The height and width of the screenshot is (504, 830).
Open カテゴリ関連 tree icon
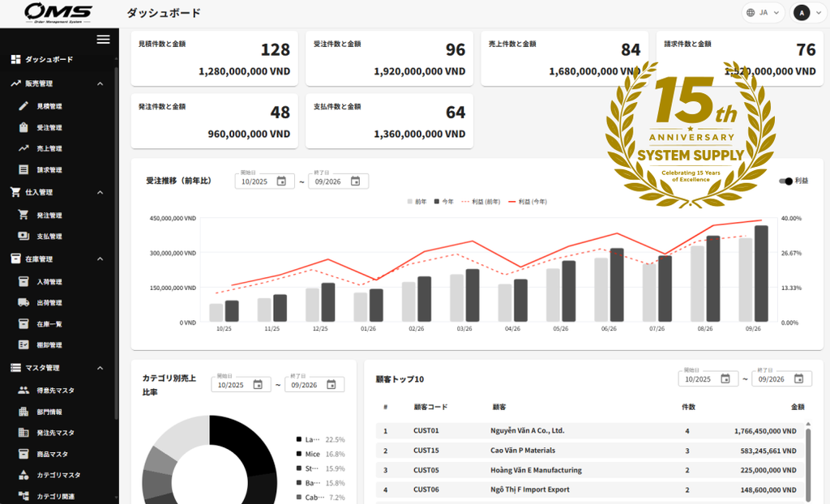point(24,496)
